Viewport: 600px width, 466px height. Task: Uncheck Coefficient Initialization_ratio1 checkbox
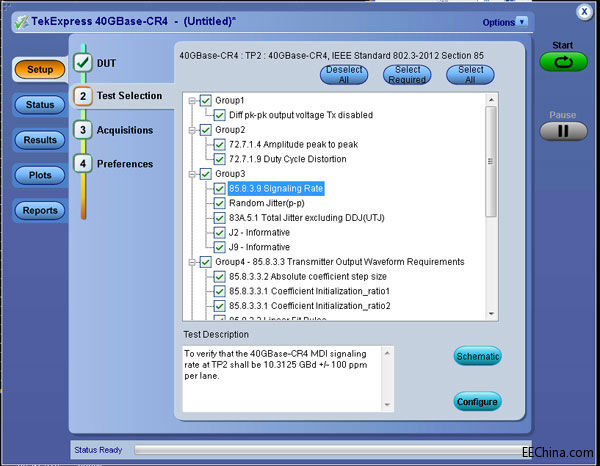pos(219,292)
